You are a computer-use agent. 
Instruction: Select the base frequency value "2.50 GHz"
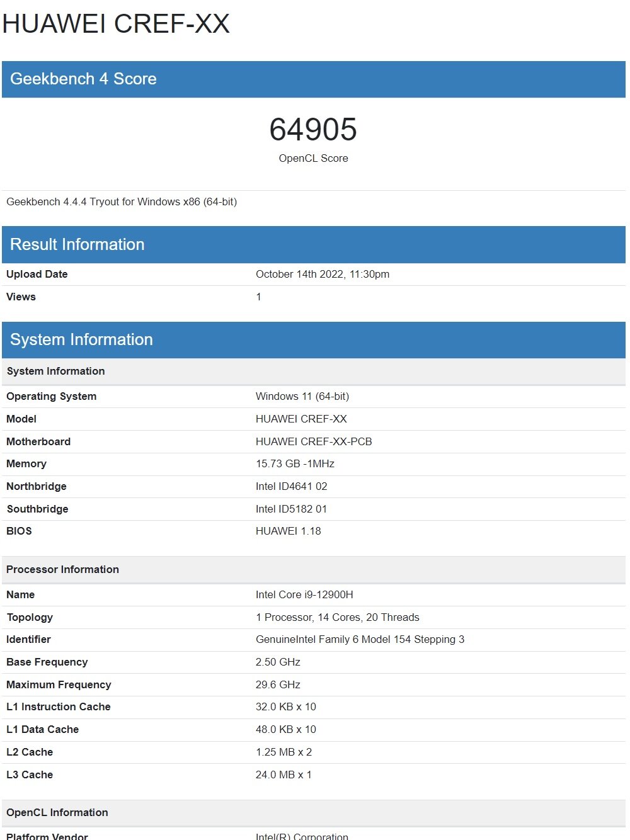(278, 662)
